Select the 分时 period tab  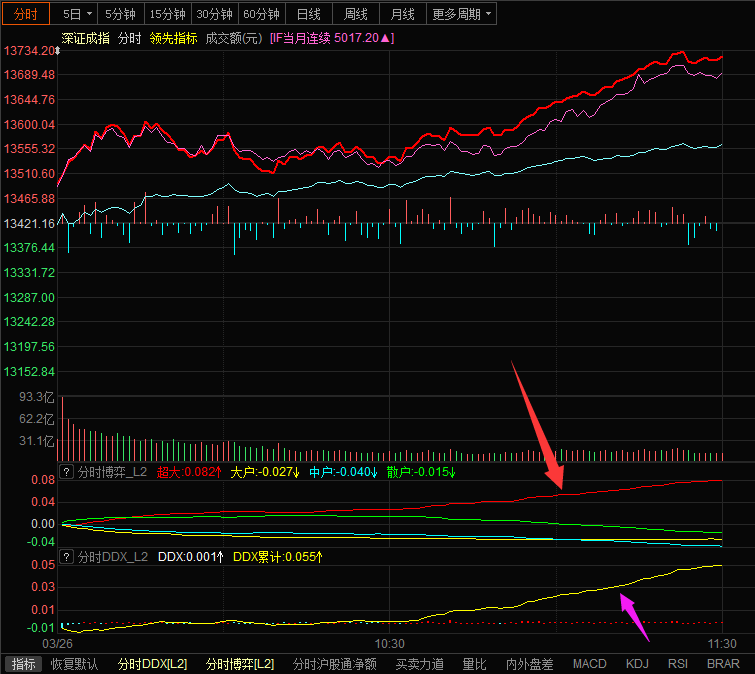[x=26, y=13]
